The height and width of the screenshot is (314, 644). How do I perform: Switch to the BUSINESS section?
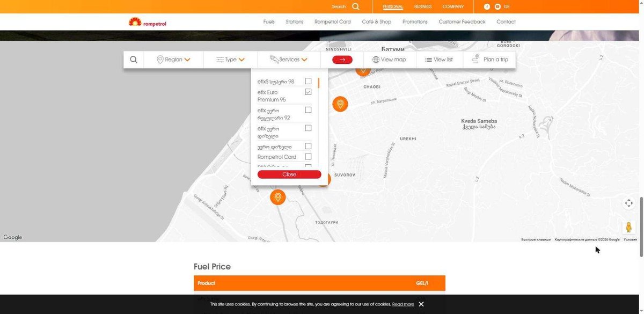coord(423,6)
